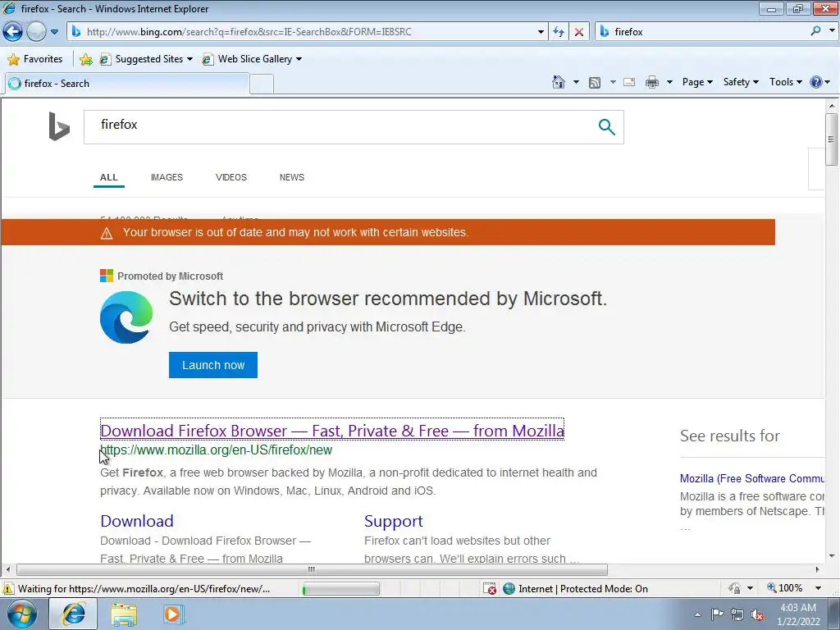840x630 pixels.
Task: Stop loading with the red X icon
Action: (579, 32)
